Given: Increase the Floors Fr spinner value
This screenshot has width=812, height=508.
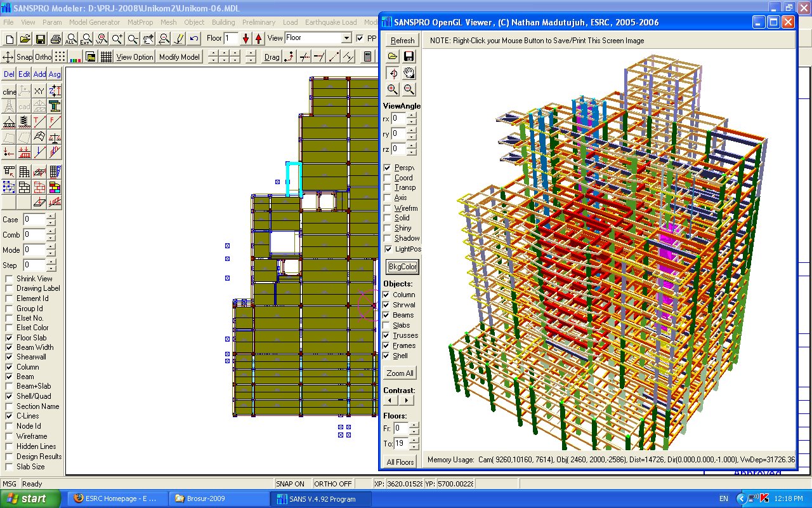Looking at the screenshot, I should (414, 425).
